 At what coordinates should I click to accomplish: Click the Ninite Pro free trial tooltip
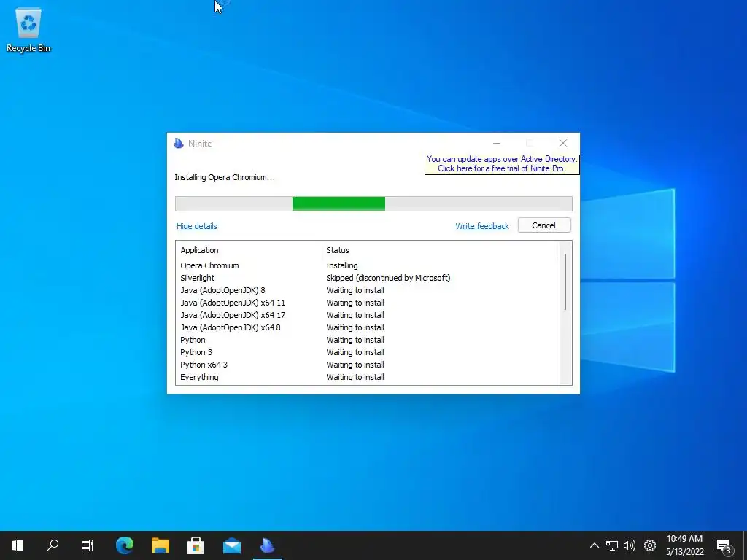502,164
